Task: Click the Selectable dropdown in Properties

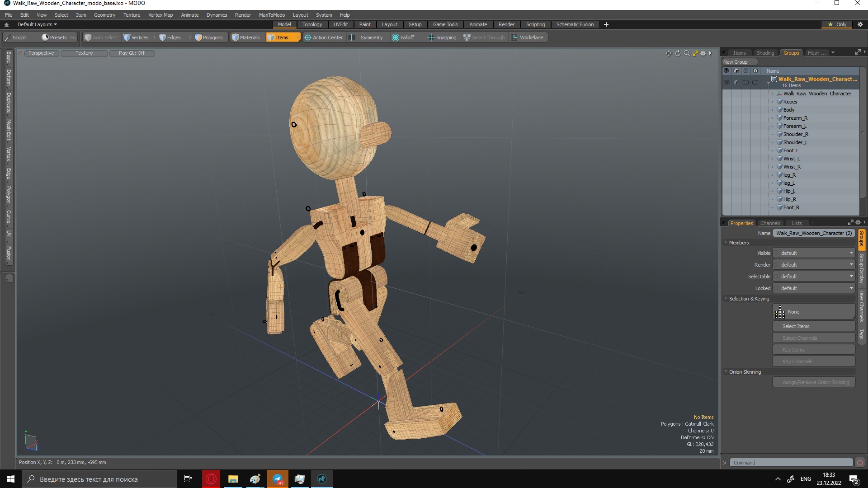Action: [816, 276]
